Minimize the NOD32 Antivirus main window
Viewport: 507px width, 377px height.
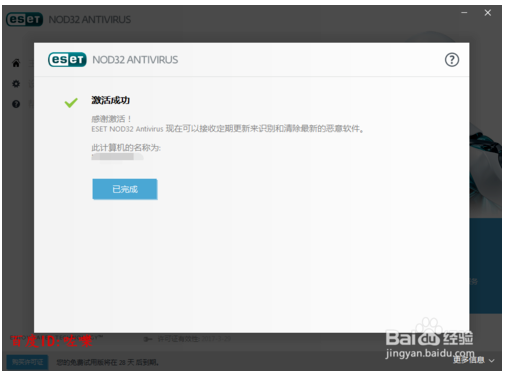click(x=464, y=13)
